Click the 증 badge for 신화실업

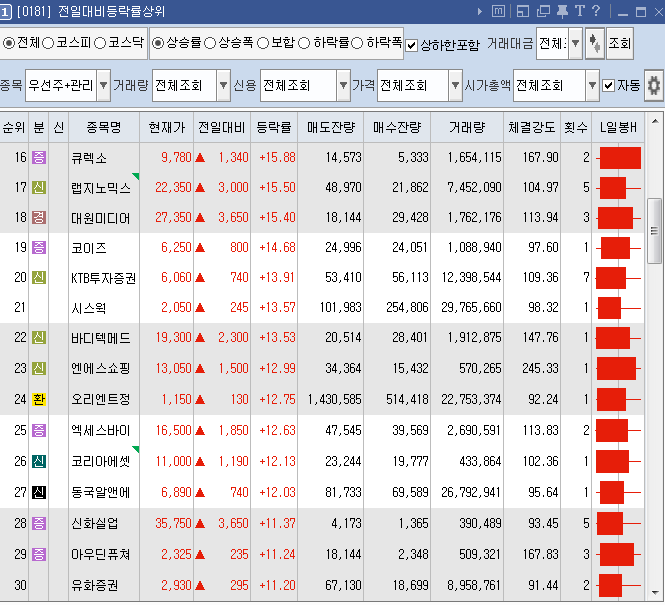click(39, 524)
